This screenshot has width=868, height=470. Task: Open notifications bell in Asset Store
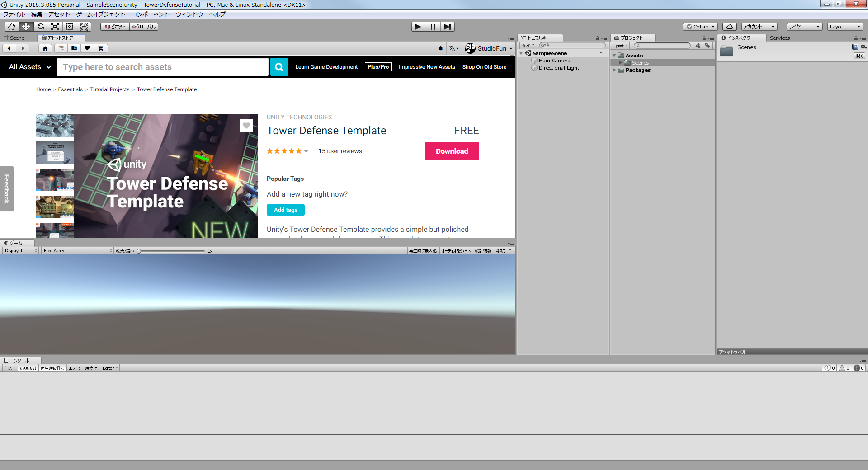tap(441, 48)
